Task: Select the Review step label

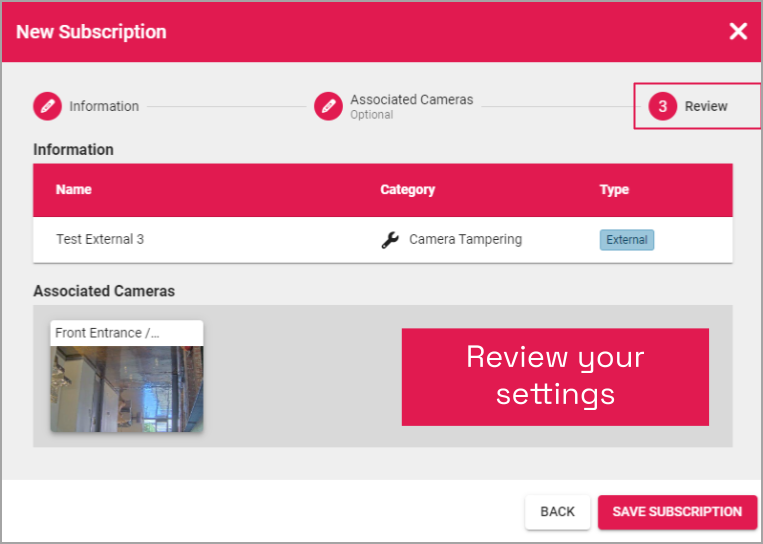Action: coord(706,106)
